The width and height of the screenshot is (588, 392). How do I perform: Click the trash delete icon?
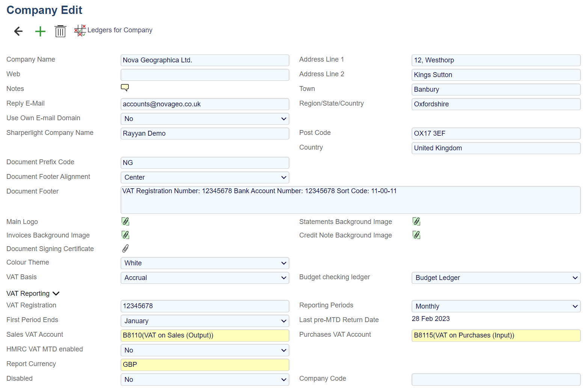click(60, 31)
